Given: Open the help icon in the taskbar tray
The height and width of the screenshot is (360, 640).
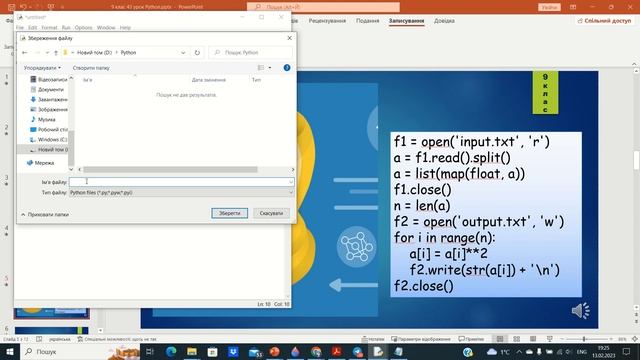Looking at the screenshot, I should (468, 351).
